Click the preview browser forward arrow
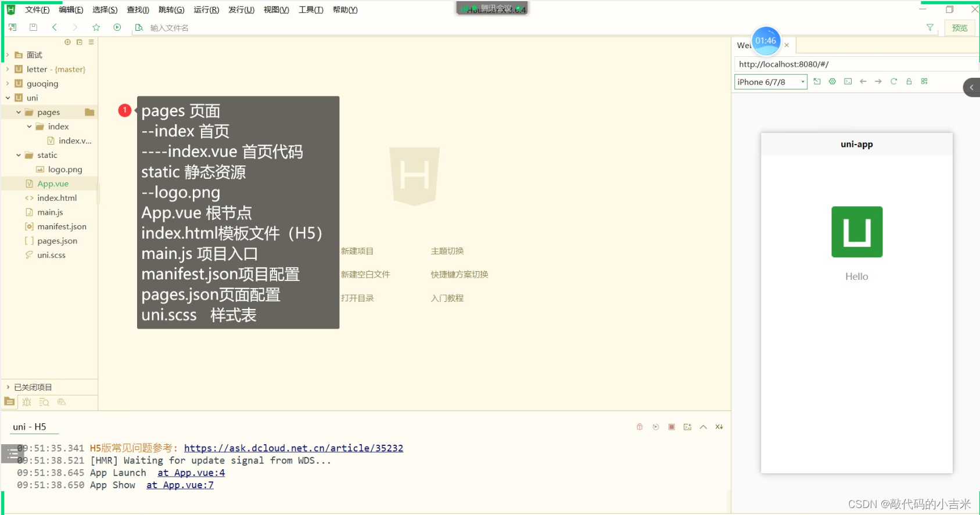The width and height of the screenshot is (980, 515). pyautogui.click(x=878, y=81)
